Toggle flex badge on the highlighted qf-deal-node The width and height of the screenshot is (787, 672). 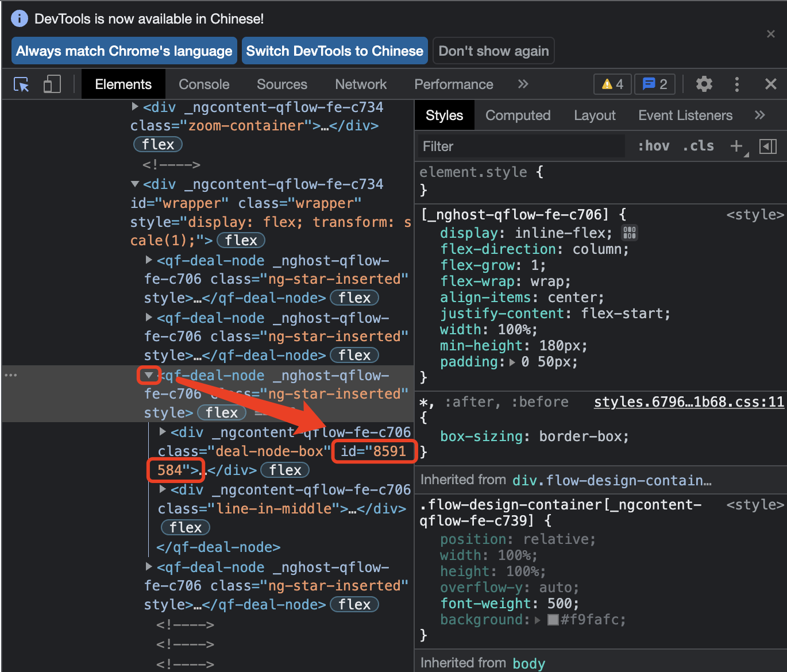[x=222, y=413]
